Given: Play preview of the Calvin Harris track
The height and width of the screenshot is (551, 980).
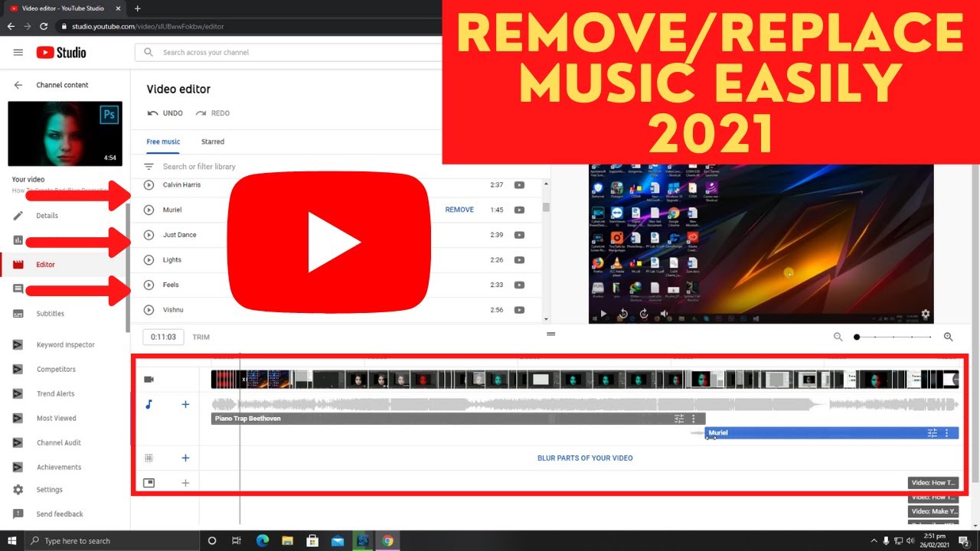Looking at the screenshot, I should click(149, 184).
